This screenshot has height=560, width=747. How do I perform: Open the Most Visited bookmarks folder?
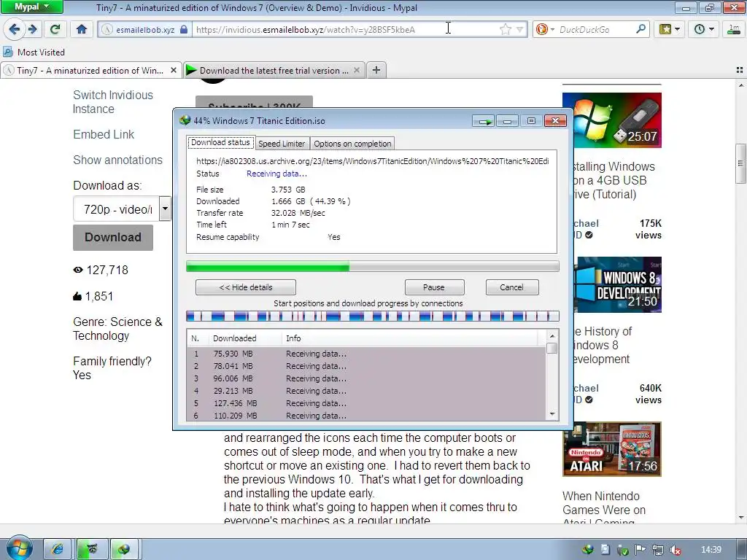(x=34, y=52)
